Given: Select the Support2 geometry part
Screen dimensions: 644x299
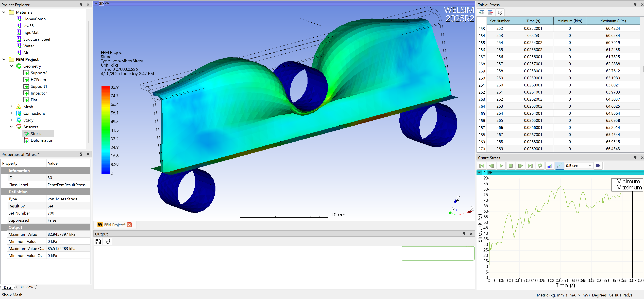Looking at the screenshot, I should [x=39, y=73].
